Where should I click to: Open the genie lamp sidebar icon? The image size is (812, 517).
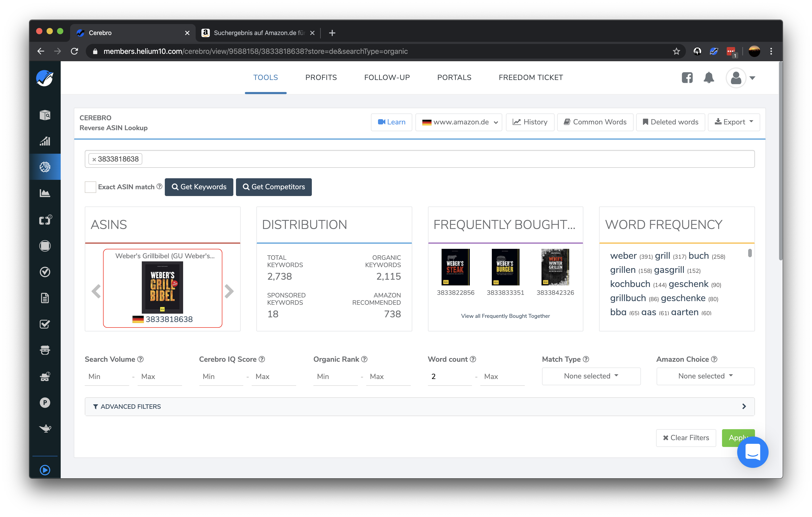pos(45,428)
